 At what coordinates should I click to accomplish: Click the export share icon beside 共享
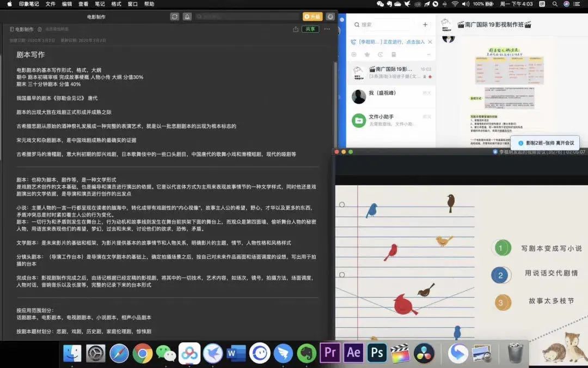(x=296, y=29)
